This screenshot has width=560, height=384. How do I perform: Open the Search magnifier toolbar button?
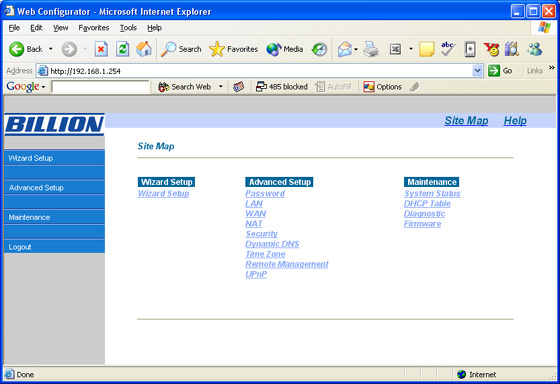181,49
